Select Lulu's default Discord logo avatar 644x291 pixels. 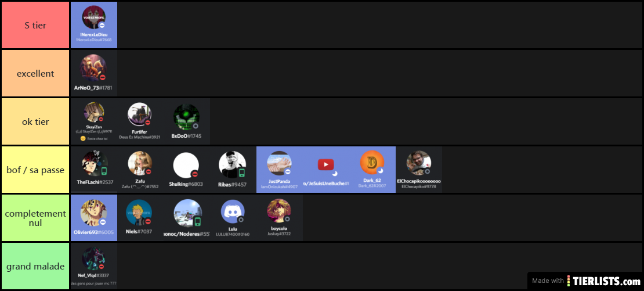[x=233, y=211]
